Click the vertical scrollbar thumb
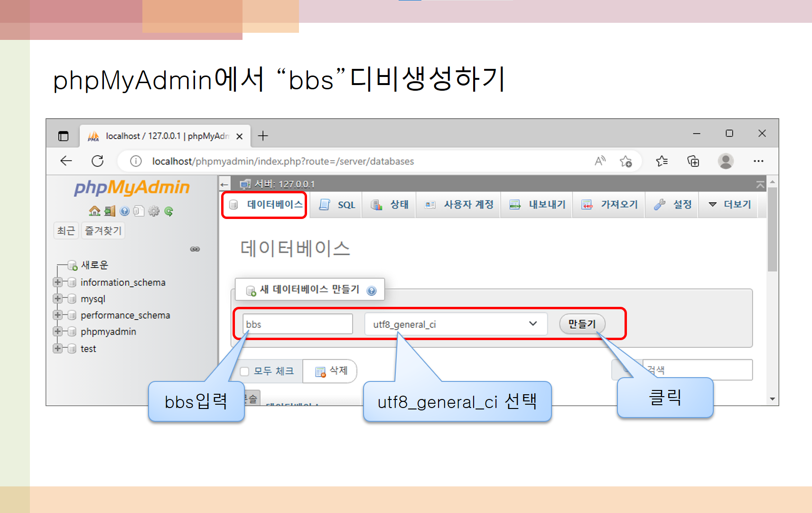Viewport: 812px width, 513px height. click(x=772, y=229)
